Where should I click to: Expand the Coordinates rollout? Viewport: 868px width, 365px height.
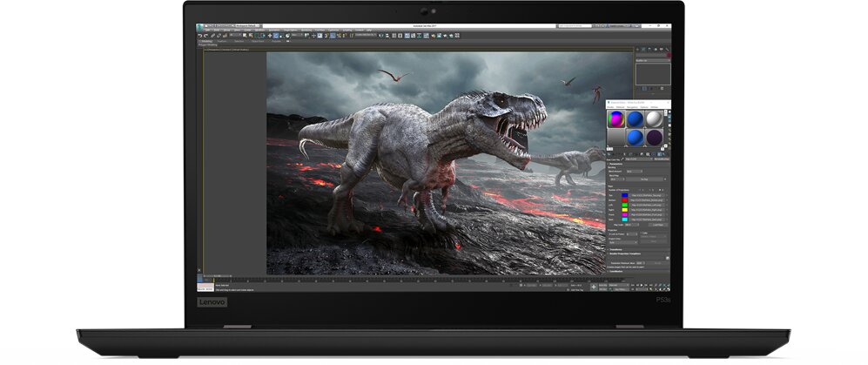pyautogui.click(x=616, y=272)
